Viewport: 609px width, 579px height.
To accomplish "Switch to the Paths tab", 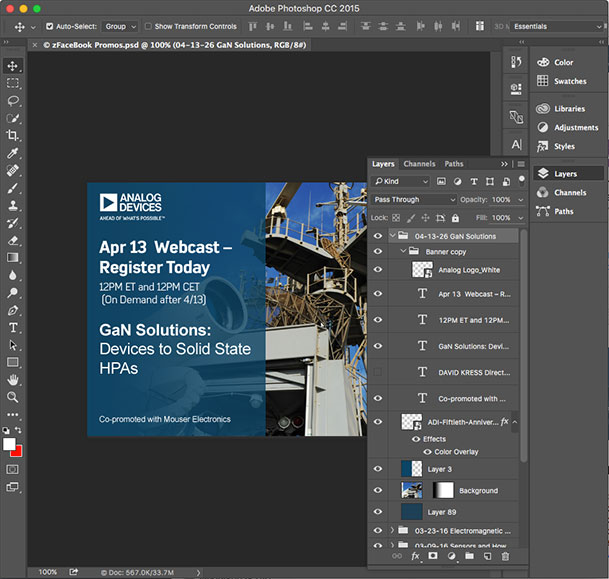I will point(454,164).
